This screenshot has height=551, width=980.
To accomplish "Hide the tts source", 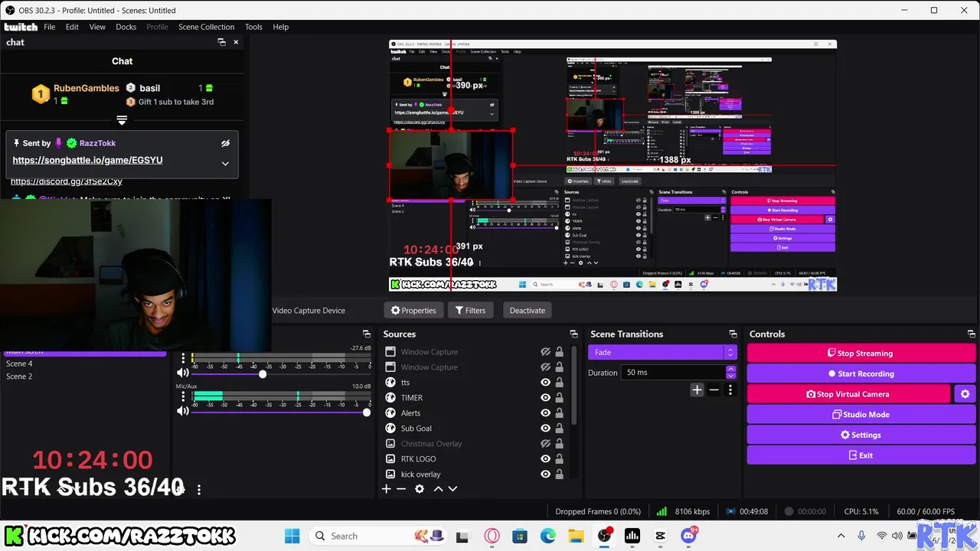I will tap(545, 383).
